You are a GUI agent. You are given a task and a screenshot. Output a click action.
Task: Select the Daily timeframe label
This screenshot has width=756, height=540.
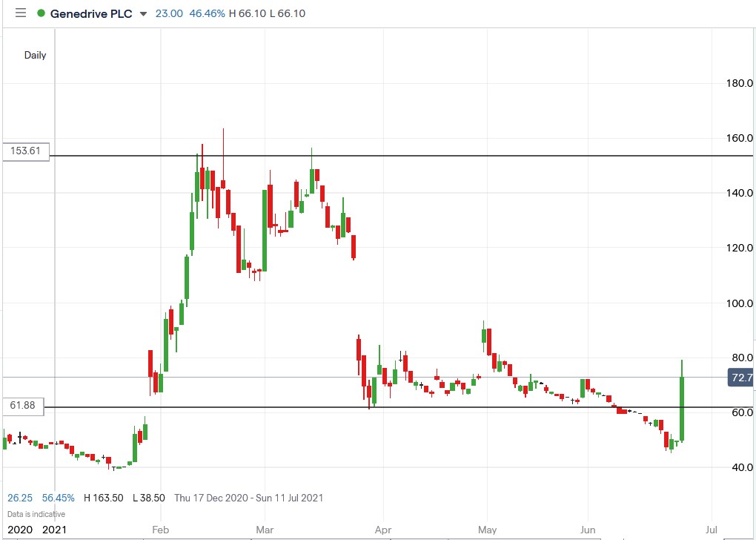35,55
